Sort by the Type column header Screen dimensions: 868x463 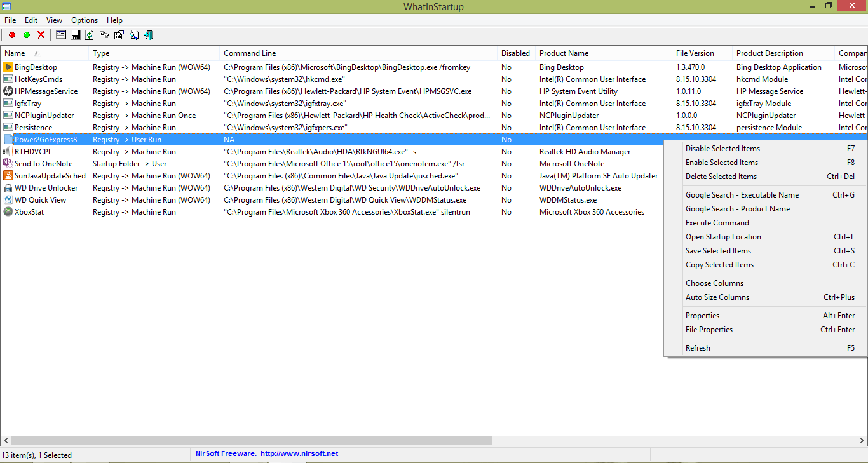click(x=154, y=53)
